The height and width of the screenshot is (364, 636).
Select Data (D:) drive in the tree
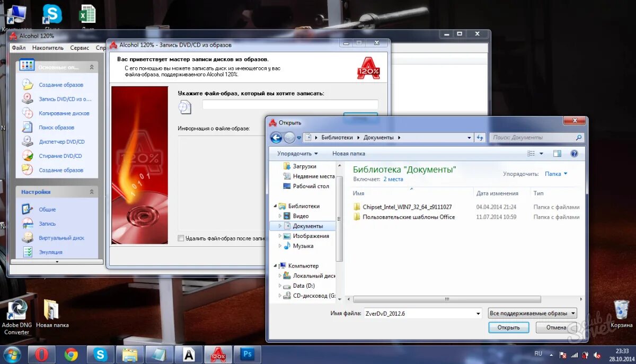click(x=299, y=286)
